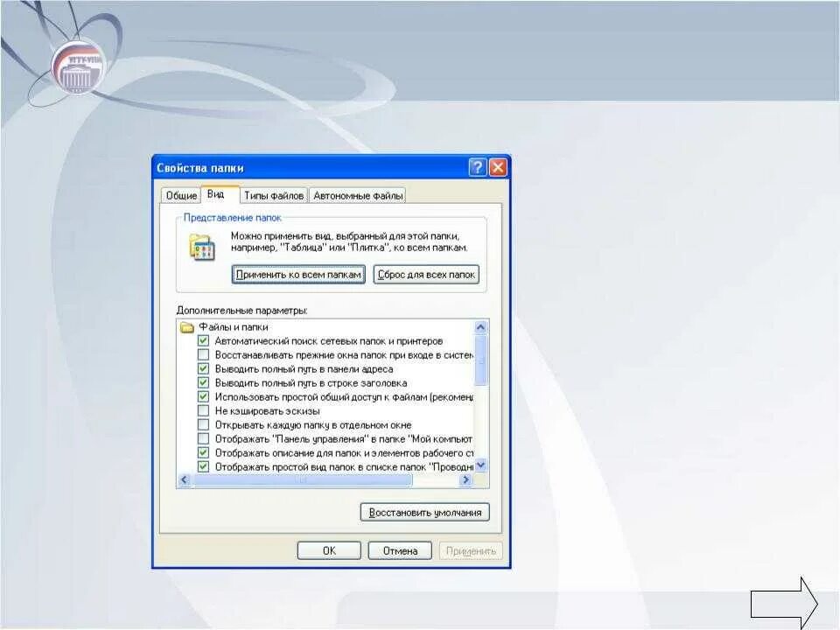The height and width of the screenshot is (630, 840).
Task: Close the Свойства папки dialog
Action: (x=498, y=168)
